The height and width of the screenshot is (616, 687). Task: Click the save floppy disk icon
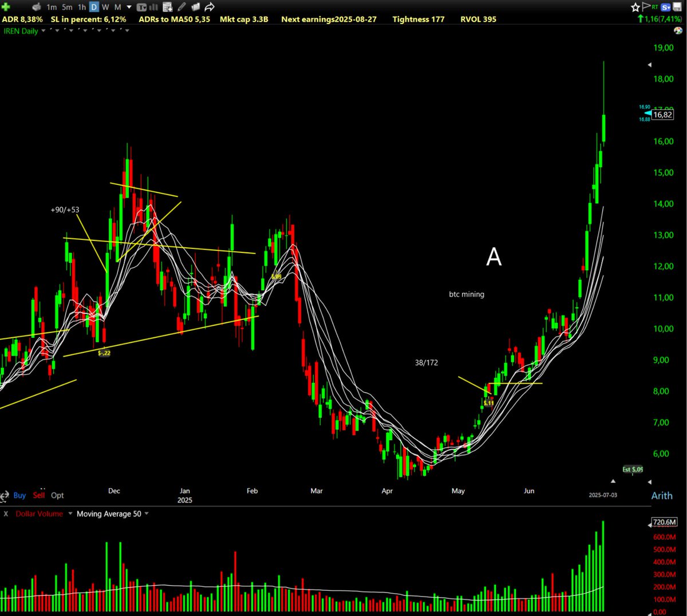coord(678,6)
